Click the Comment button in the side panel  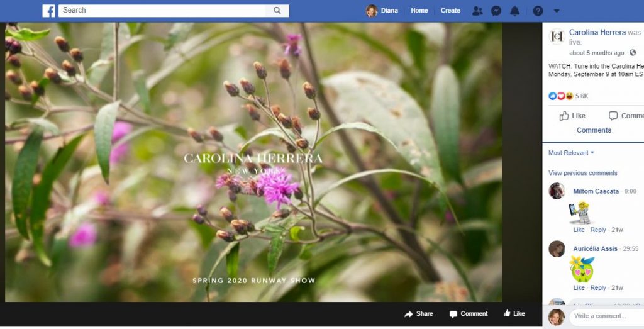click(626, 116)
